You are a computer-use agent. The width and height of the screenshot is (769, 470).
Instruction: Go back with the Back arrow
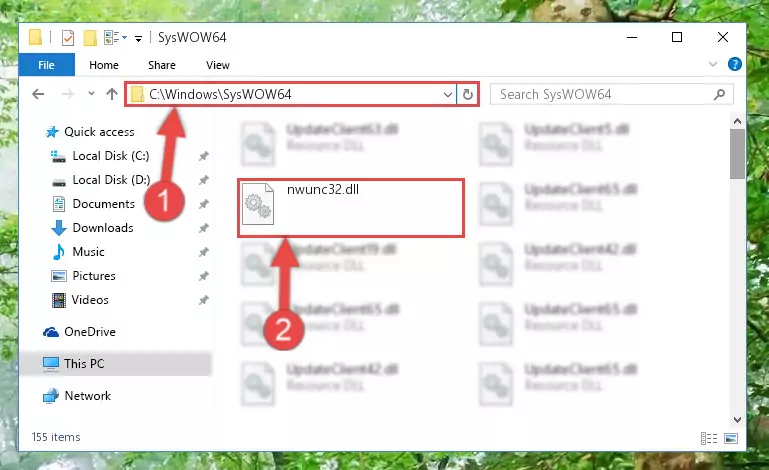point(38,94)
